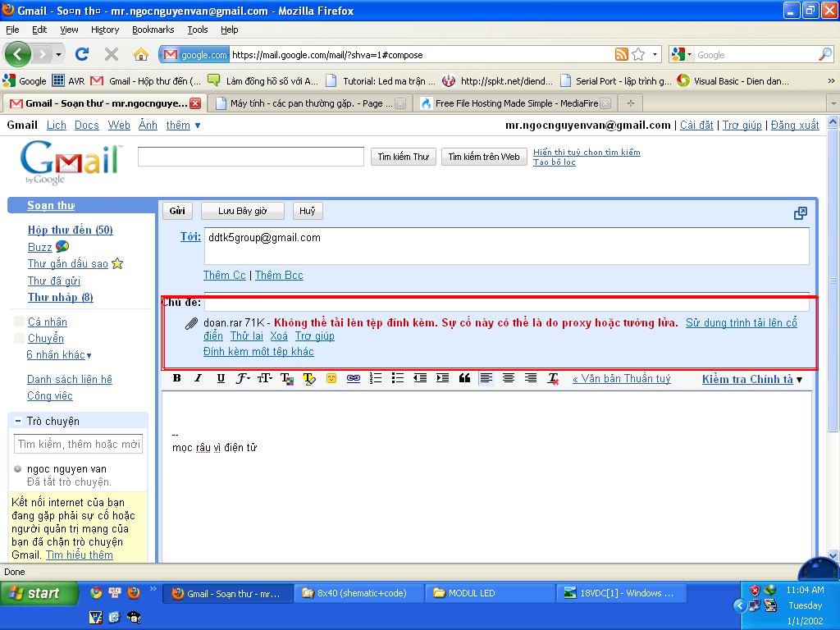Click the search magnifier icon
This screenshot has height=630, width=840.
coord(825,54)
